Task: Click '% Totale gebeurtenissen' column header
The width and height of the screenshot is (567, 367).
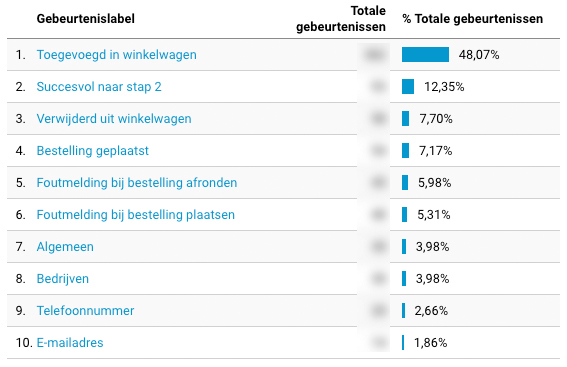Action: pyautogui.click(x=473, y=18)
